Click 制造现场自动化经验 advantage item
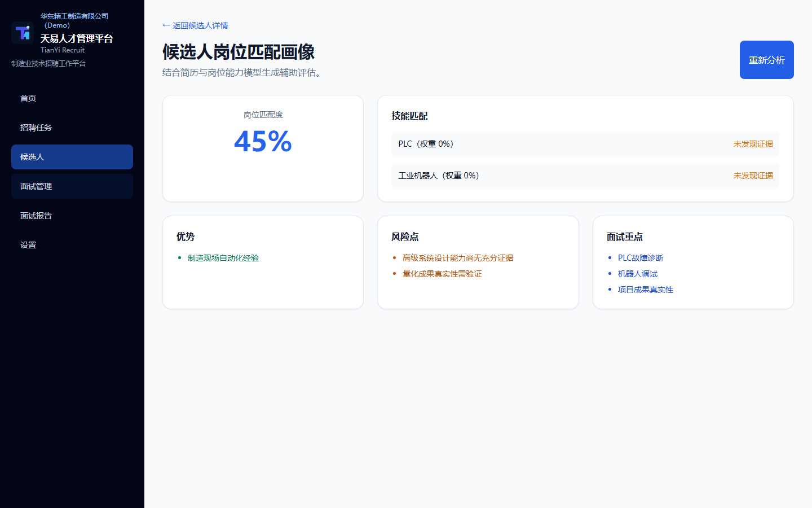The height and width of the screenshot is (508, 812). point(223,258)
